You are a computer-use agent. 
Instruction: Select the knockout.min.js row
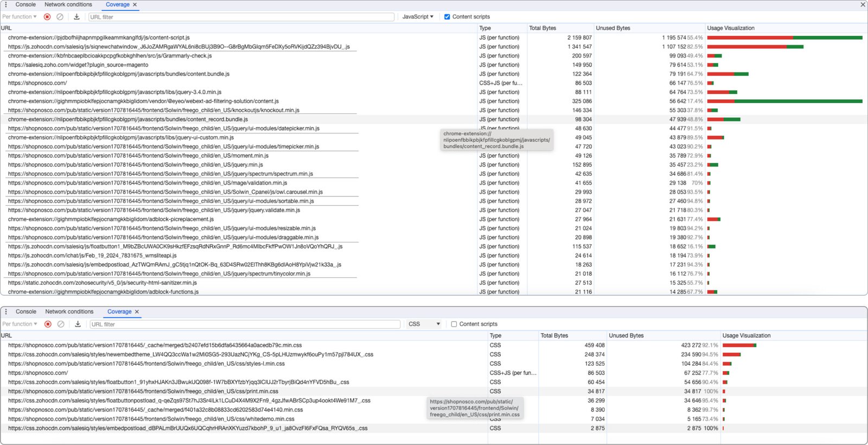[x=434, y=110]
